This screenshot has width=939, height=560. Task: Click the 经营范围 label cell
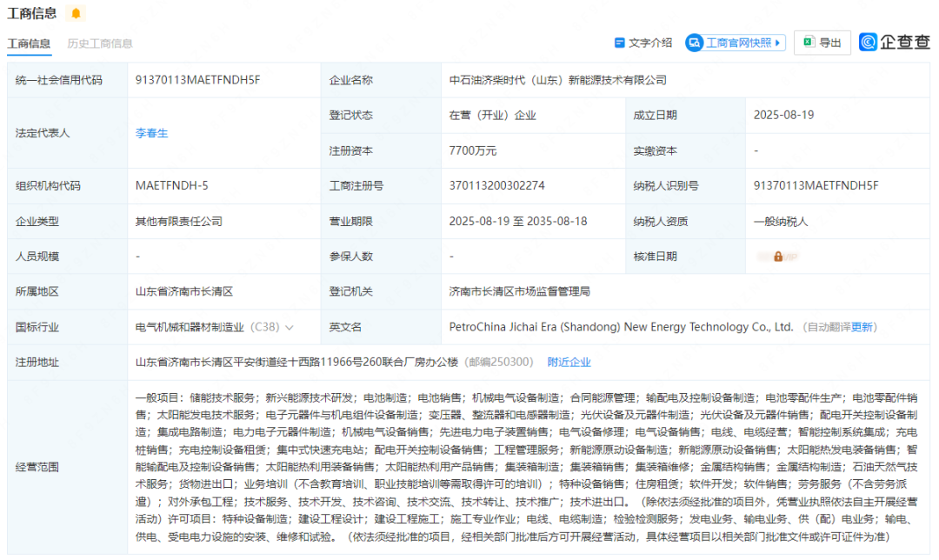[x=67, y=467]
